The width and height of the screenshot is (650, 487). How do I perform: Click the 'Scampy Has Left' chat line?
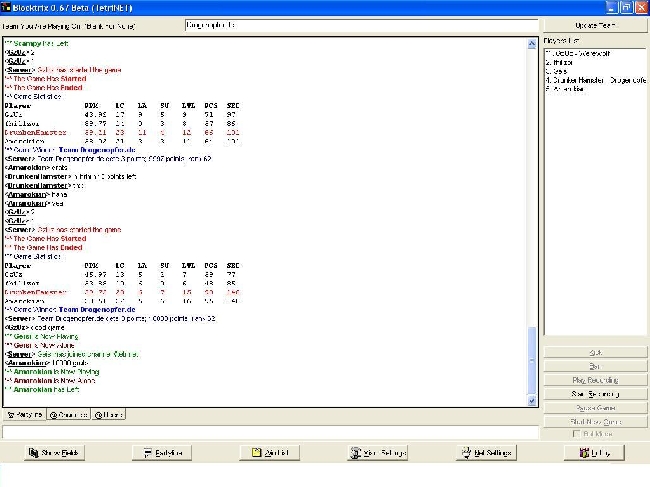tap(36, 44)
